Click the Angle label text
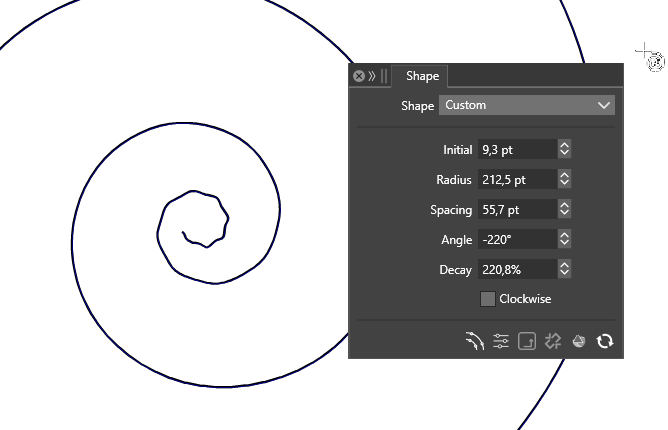The width and height of the screenshot is (668, 430). point(456,240)
